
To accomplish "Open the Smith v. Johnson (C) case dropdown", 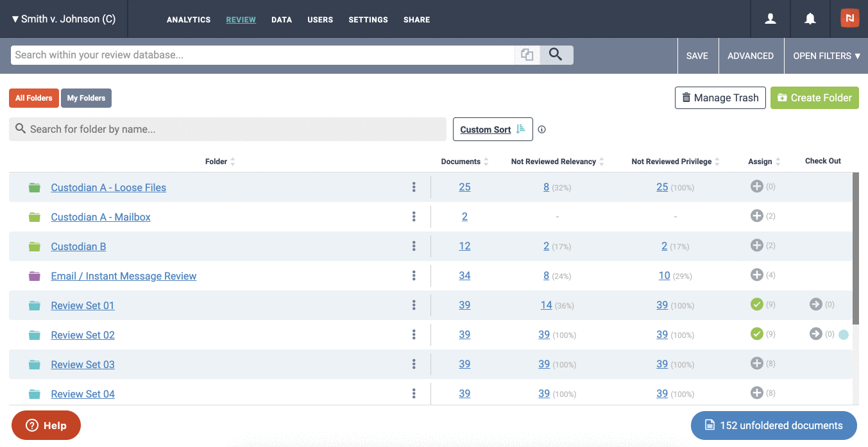I will point(64,19).
